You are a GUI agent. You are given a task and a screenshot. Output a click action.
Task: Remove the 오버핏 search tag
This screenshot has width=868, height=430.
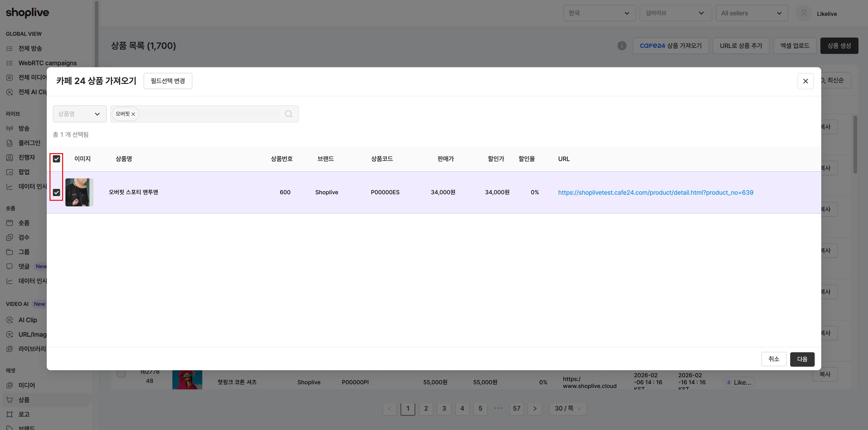[x=133, y=114]
